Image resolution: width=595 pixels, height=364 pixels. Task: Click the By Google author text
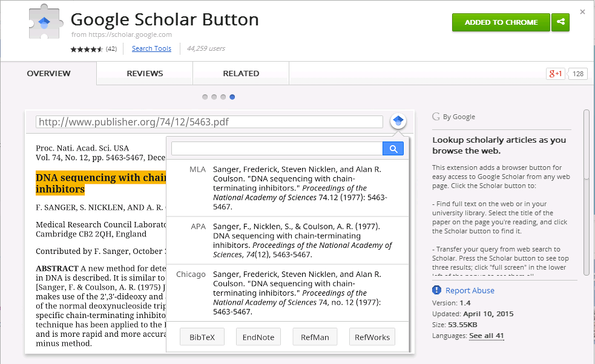459,117
